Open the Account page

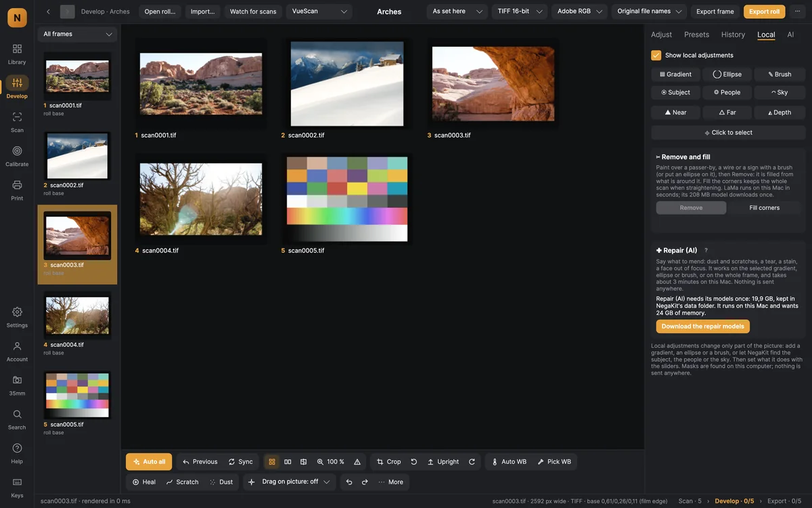[17, 351]
